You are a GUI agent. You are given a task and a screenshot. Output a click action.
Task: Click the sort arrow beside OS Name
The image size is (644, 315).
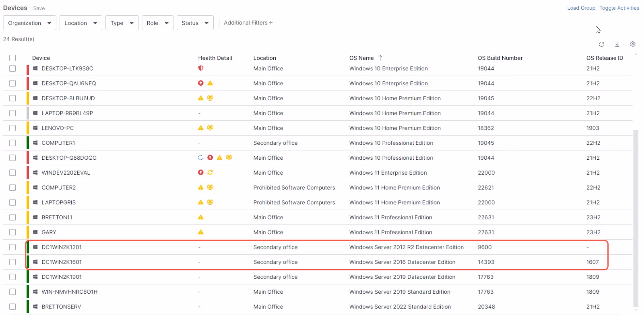380,58
